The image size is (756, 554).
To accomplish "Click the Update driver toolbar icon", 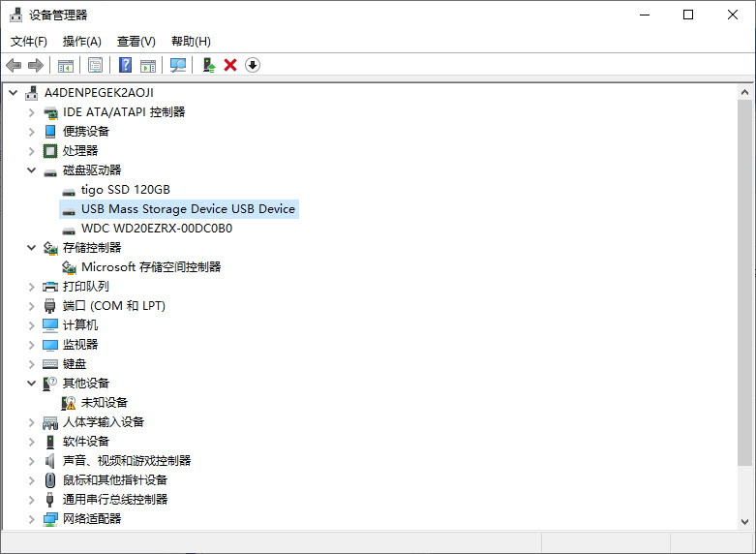I will [208, 65].
